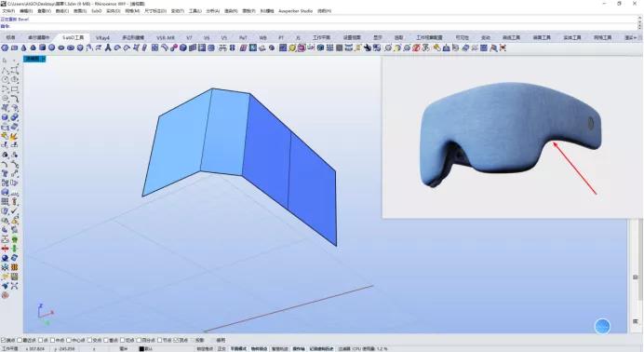
Task: Toggle 记录建构历史 record history in the status bar
Action: point(322,348)
